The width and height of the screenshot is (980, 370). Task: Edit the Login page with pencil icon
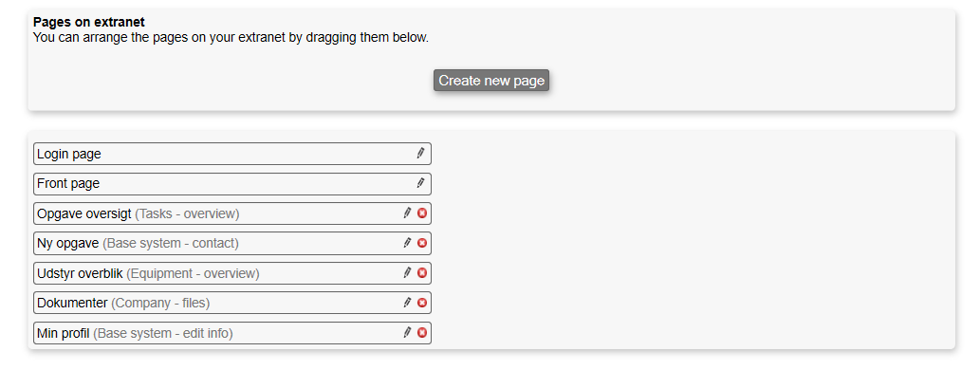(420, 153)
